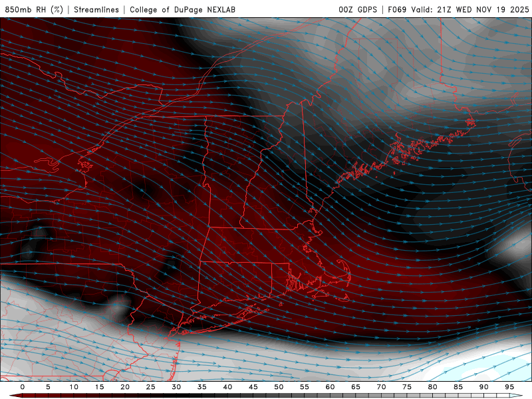Click the 35 label on the legend

click(x=202, y=387)
